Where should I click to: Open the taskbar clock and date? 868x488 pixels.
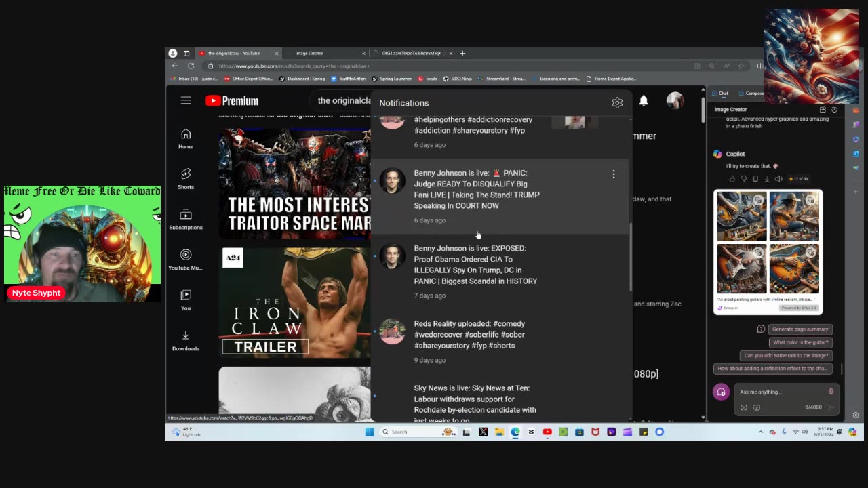coord(824,432)
